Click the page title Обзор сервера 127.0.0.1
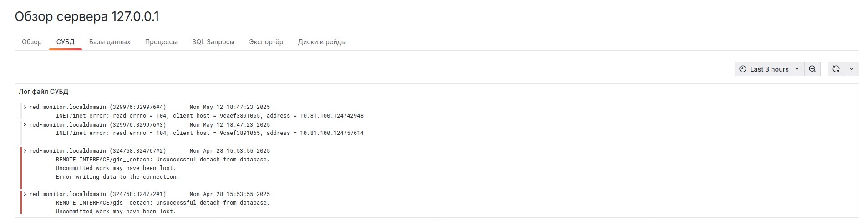The height and width of the screenshot is (222, 868). 87,17
